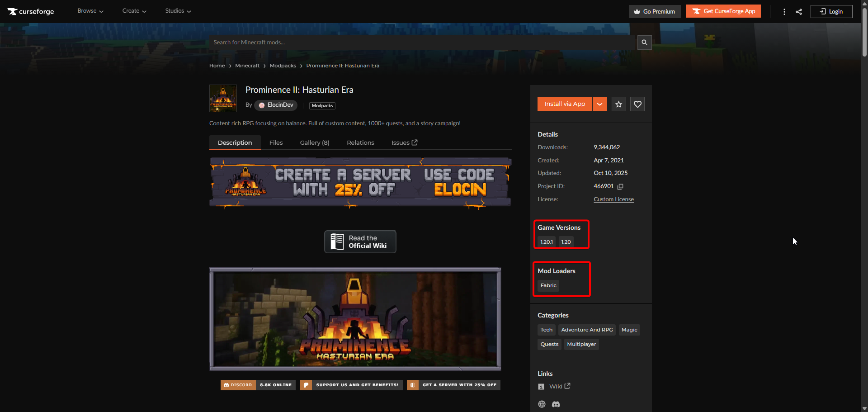
Task: Toggle the star follow button
Action: (x=618, y=104)
